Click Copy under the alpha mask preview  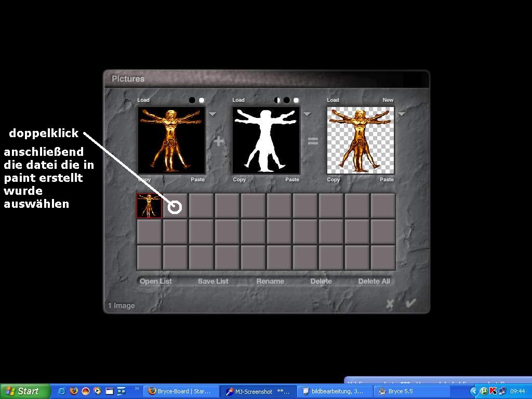coord(239,179)
